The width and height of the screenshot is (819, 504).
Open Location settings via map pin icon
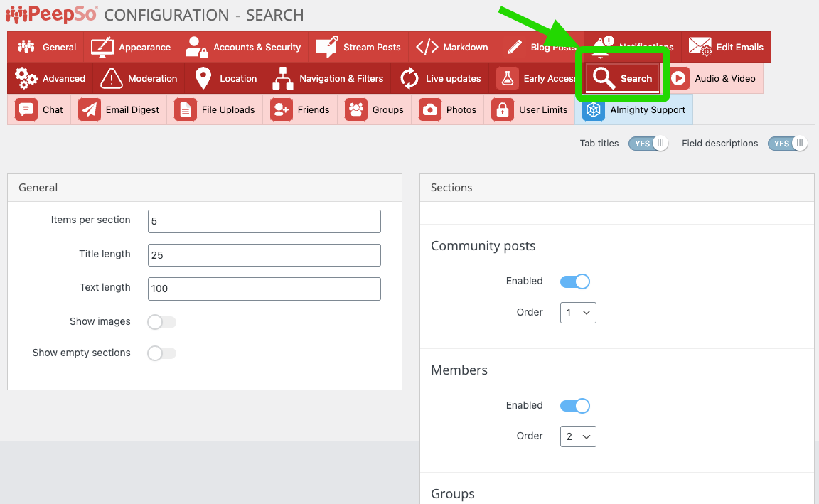203,78
